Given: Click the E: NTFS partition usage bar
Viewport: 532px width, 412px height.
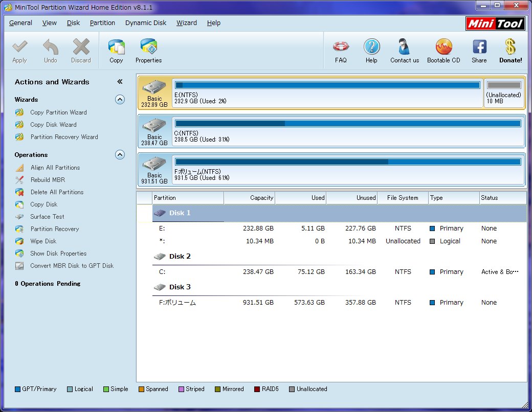Looking at the screenshot, I should point(327,85).
